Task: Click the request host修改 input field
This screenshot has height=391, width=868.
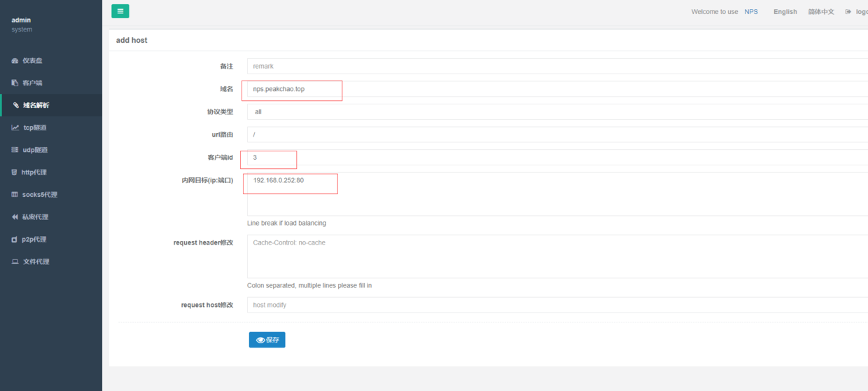Action: coord(557,305)
